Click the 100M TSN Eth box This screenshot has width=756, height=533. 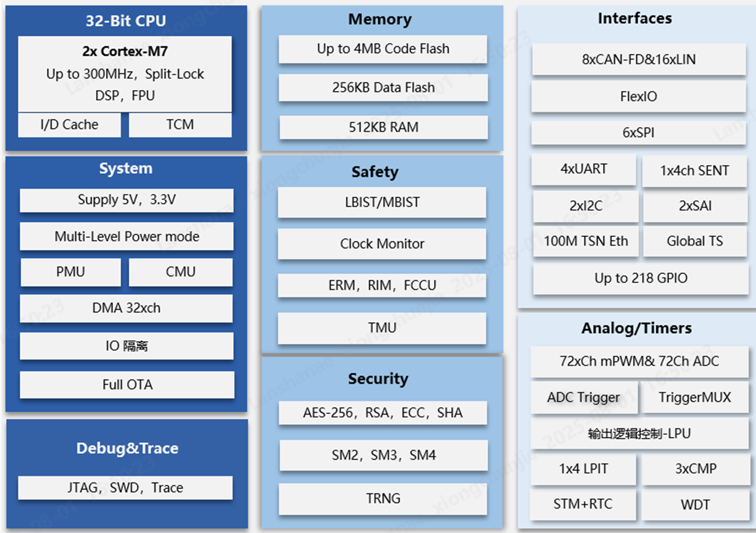[x=585, y=241]
